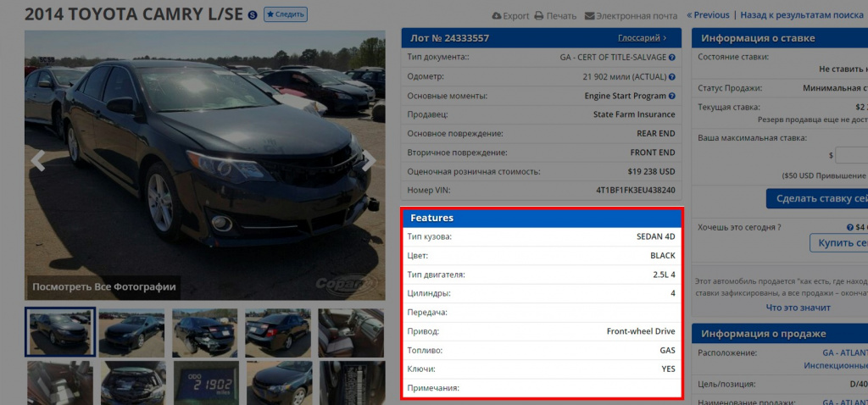Click the 21 902 мили odometer value
Viewport: 868px width, 405px height.
625,76
